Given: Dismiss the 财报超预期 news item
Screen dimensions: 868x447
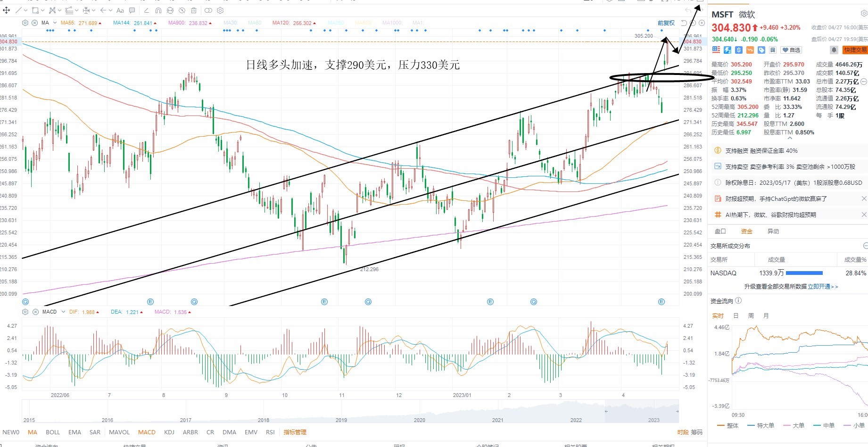Looking at the screenshot, I should [x=864, y=199].
